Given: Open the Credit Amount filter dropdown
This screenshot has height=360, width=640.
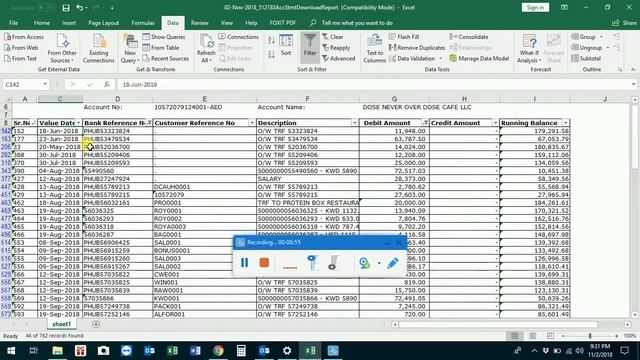Looking at the screenshot, I should tap(495, 123).
